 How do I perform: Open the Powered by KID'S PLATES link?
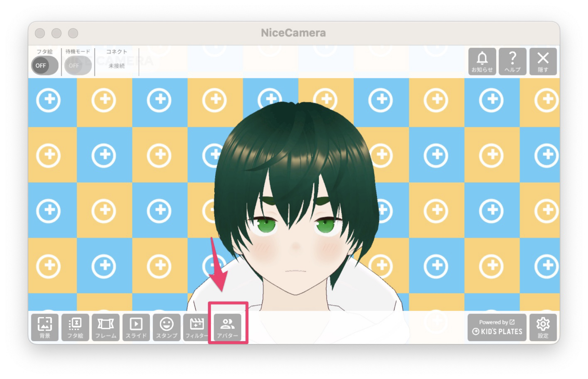(x=497, y=327)
